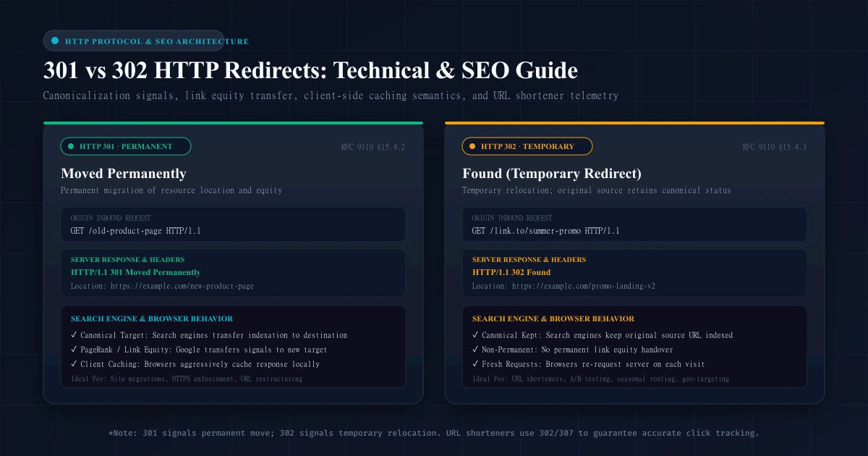Screen dimensions: 868x456
Task: Click 'Ideal For: Site migrations' line
Action: coord(187,379)
